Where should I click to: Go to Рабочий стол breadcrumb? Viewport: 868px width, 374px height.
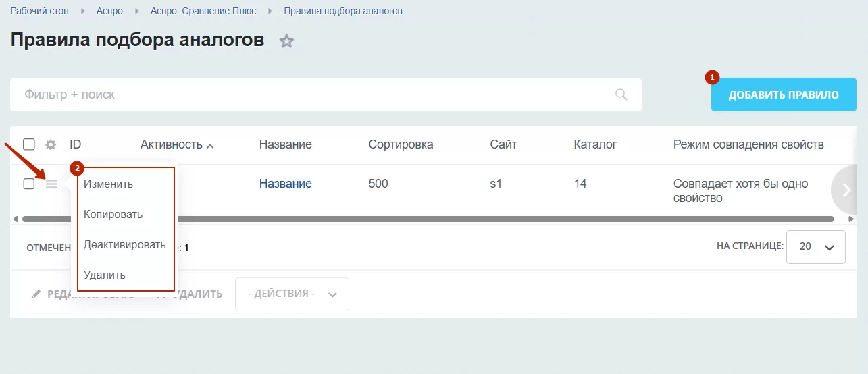coord(40,11)
